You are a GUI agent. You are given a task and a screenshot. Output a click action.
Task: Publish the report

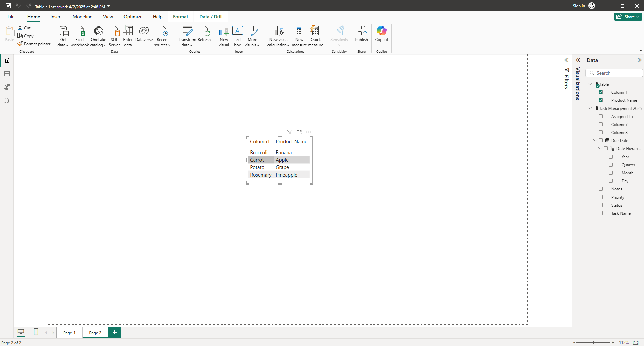coord(362,34)
